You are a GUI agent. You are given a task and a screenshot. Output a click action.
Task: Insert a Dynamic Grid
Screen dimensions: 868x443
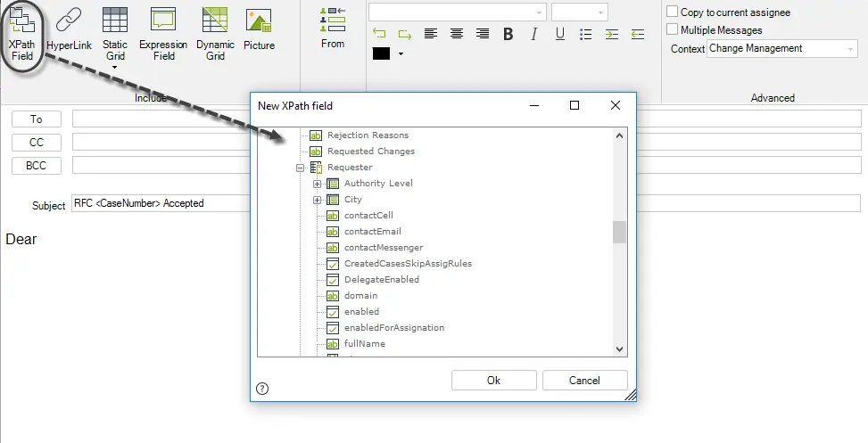pyautogui.click(x=215, y=34)
